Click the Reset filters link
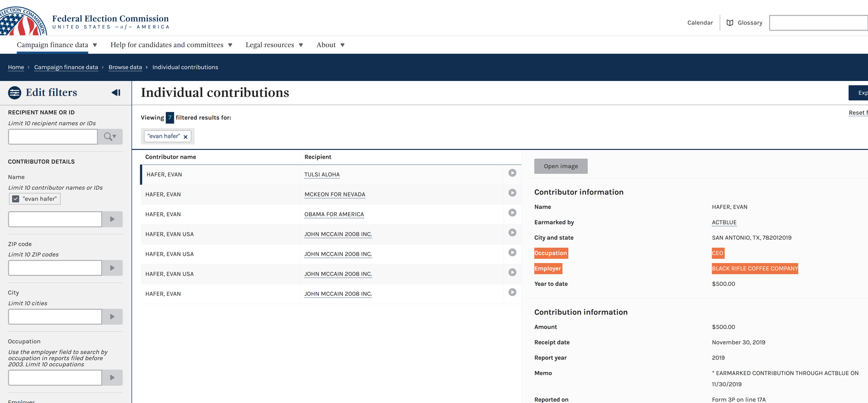This screenshot has width=868, height=403. (858, 113)
